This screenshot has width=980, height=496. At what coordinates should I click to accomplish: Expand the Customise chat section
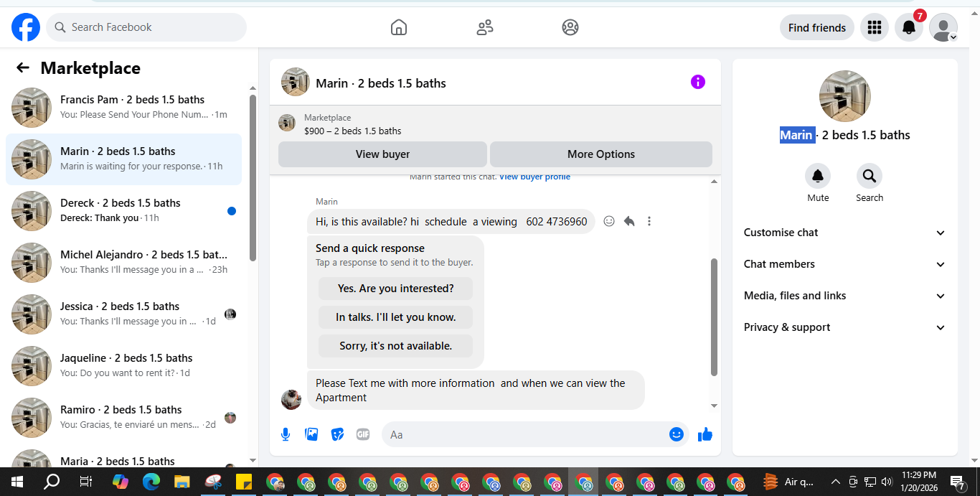click(x=845, y=233)
